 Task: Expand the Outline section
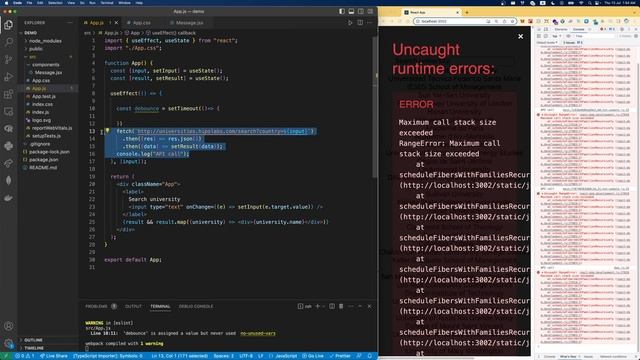click(x=33, y=340)
